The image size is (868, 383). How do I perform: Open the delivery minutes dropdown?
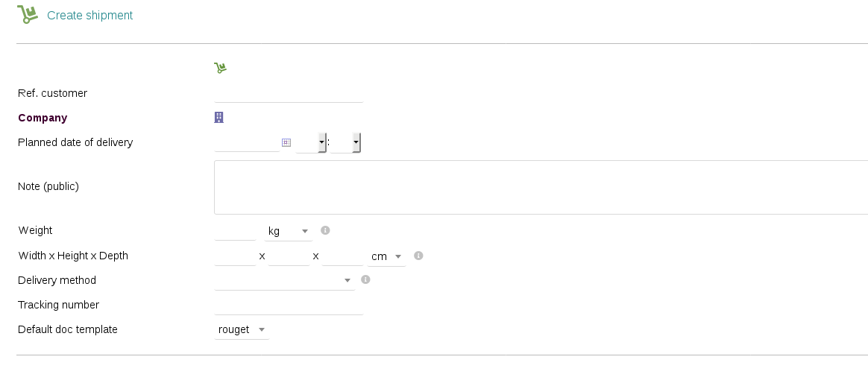tap(345, 142)
